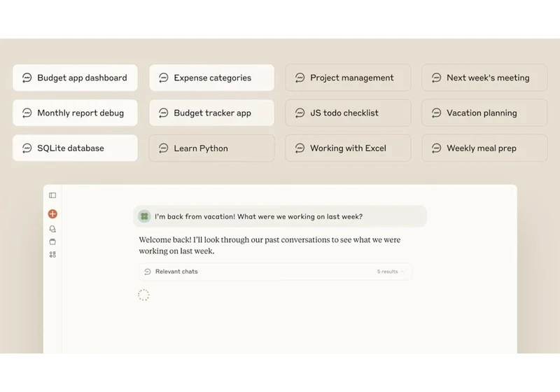Image resolution: width=560 pixels, height=392 pixels.
Task: Start a new chat with the orange plus icon
Action: pos(52,214)
